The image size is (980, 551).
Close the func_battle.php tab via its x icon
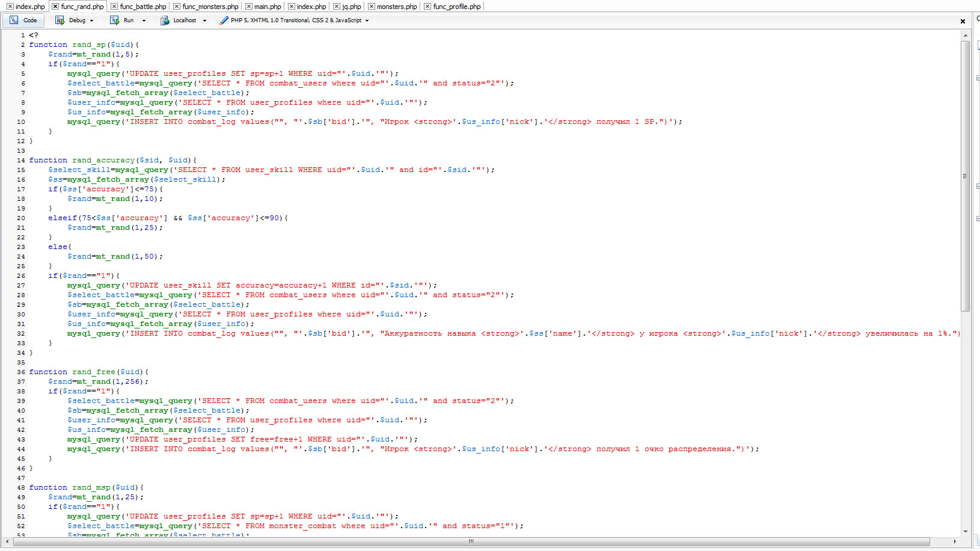(114, 7)
